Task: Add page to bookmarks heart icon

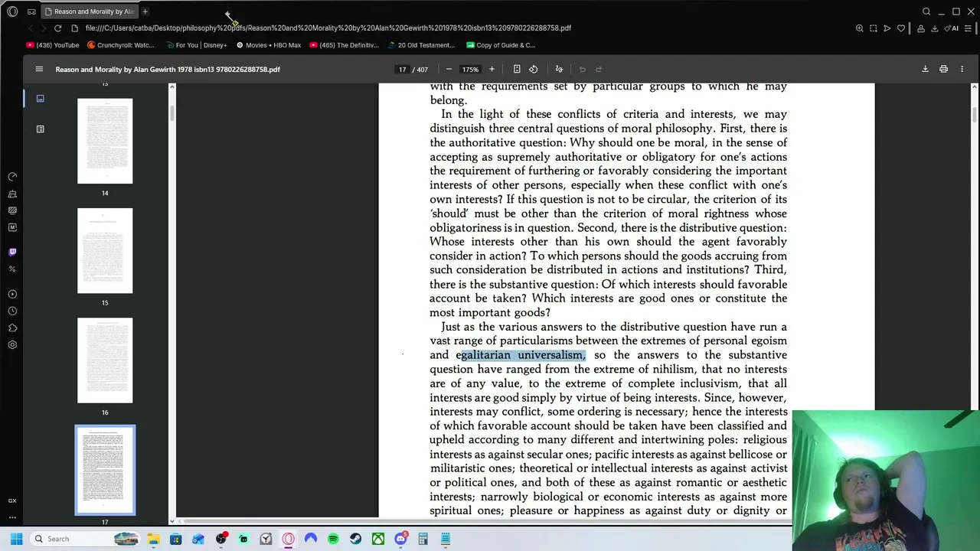Action: [901, 28]
